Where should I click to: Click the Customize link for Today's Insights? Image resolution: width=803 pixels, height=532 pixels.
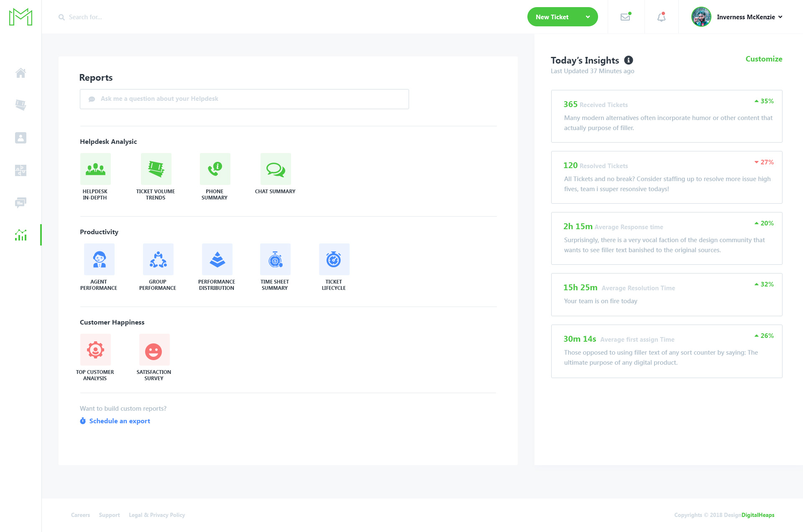[x=764, y=59]
